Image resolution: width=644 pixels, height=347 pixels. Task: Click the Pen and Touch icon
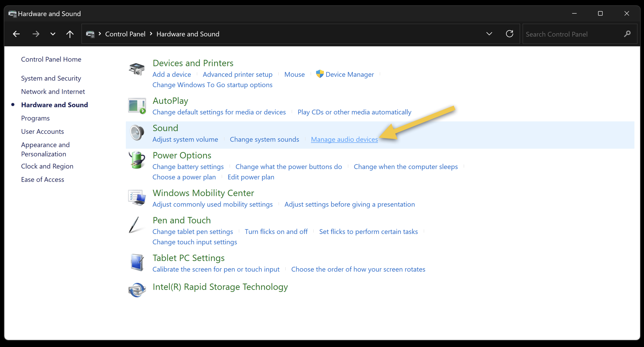pos(135,225)
